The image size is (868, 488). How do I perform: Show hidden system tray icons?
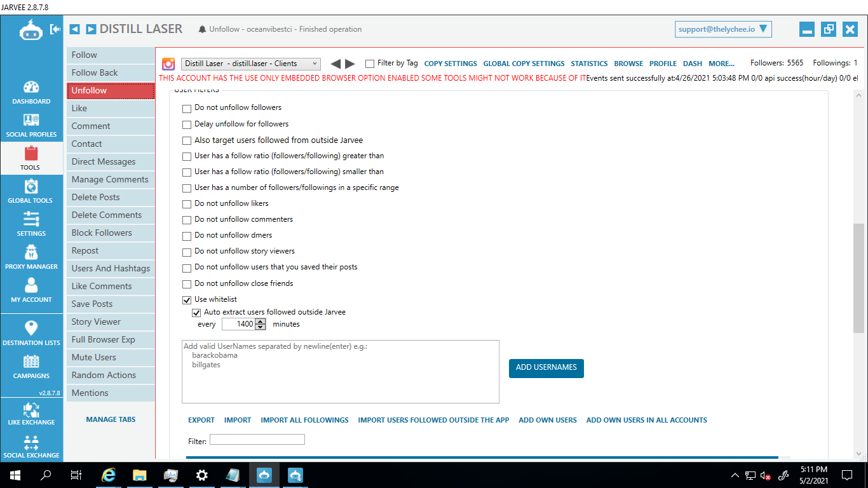[736, 475]
